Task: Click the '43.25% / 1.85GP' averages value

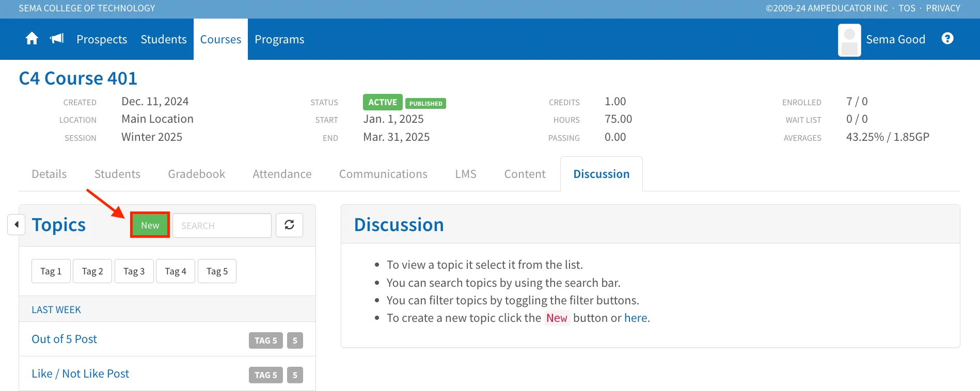Action: click(x=888, y=137)
